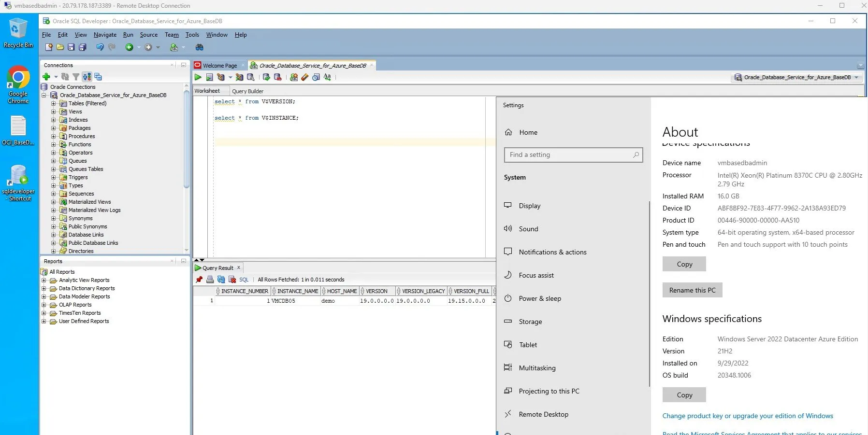Select the sqldeveloper Shortcut desktop icon
The image size is (868, 435).
coord(18,183)
